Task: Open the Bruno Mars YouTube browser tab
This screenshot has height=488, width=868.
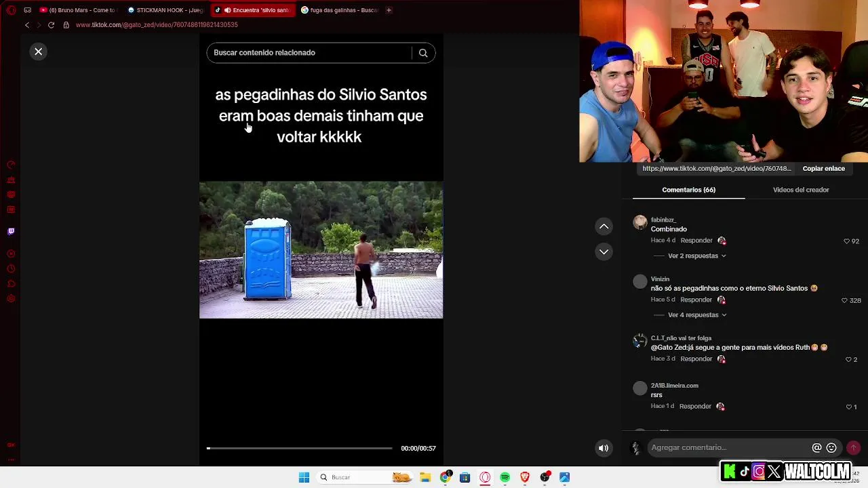Action: pyautogui.click(x=78, y=10)
